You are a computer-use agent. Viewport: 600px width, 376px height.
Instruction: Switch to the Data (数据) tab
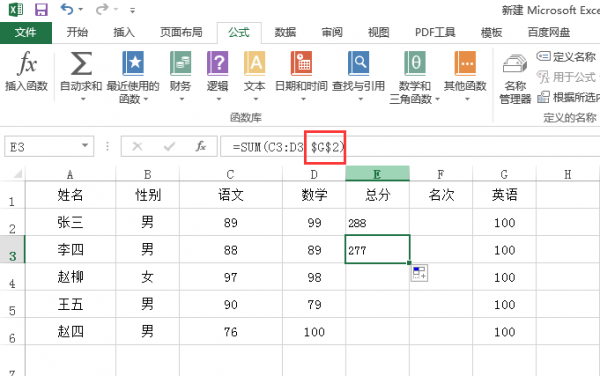coord(285,32)
